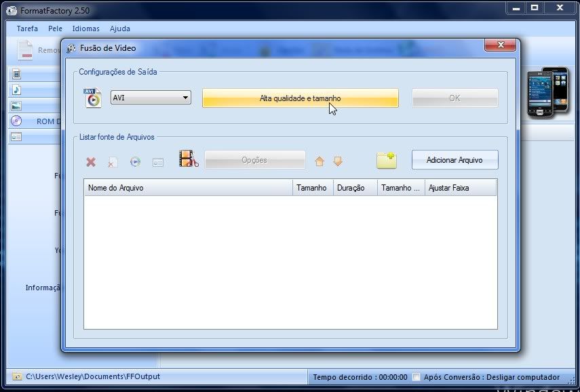Click the media info card icon

[x=158, y=162]
